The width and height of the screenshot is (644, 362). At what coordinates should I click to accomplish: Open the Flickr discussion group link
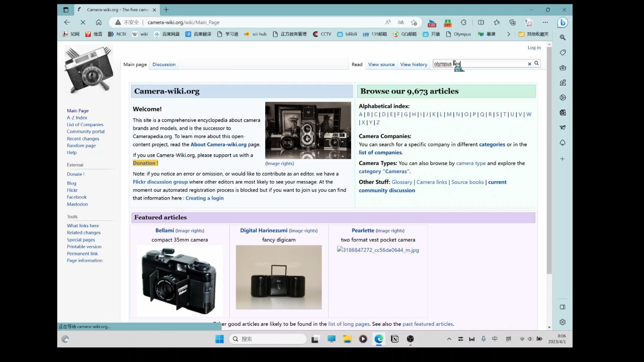click(x=160, y=182)
